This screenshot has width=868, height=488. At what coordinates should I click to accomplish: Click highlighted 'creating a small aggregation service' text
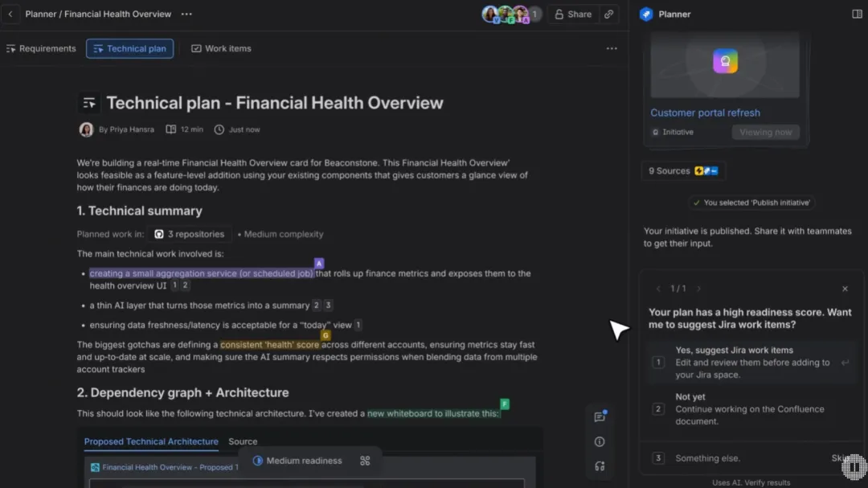[x=202, y=273]
